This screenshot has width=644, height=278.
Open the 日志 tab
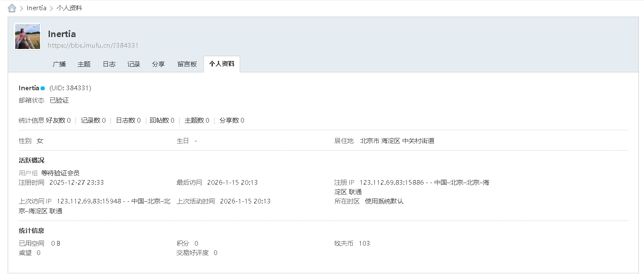109,63
